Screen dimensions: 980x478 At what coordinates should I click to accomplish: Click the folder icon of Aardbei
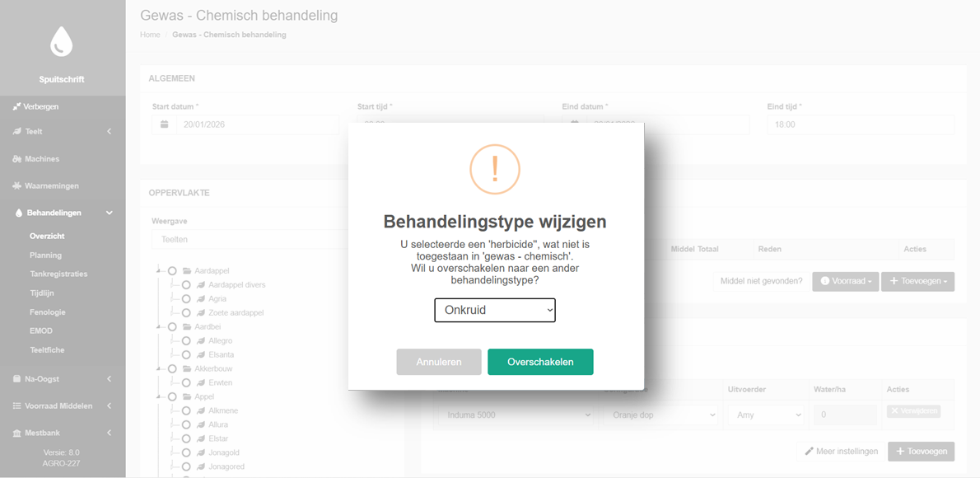(187, 326)
